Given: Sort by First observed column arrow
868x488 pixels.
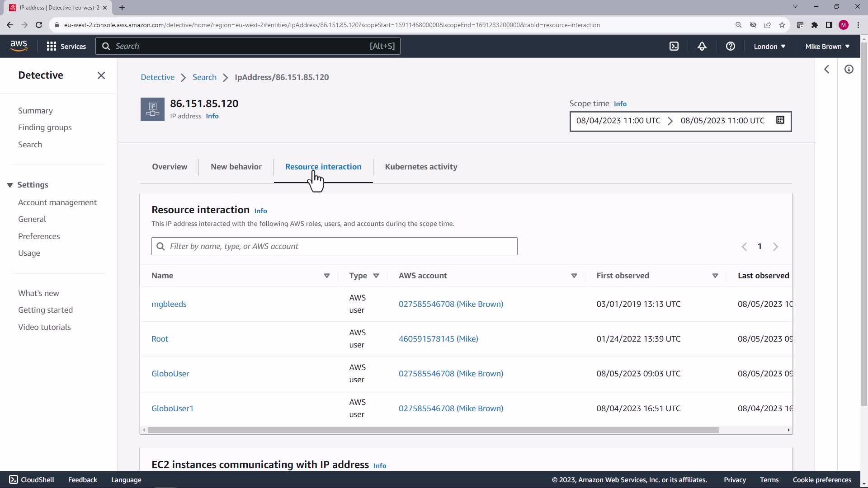Looking at the screenshot, I should coord(715,276).
